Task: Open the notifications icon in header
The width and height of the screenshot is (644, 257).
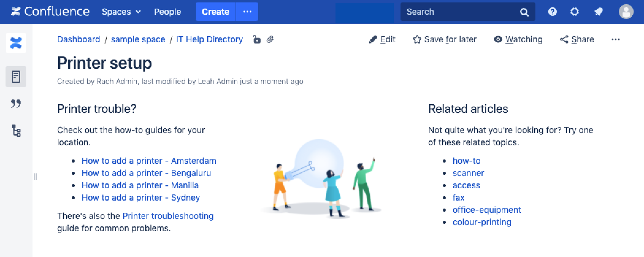Action: [598, 12]
